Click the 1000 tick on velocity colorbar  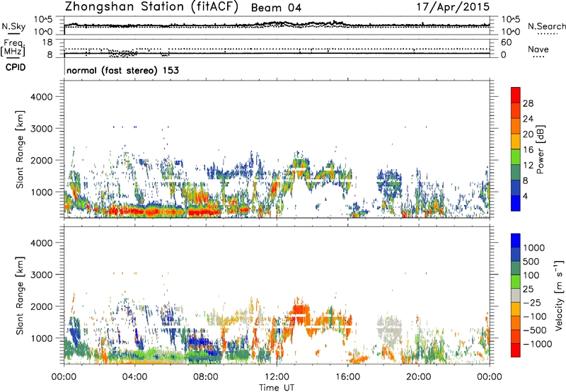click(534, 248)
